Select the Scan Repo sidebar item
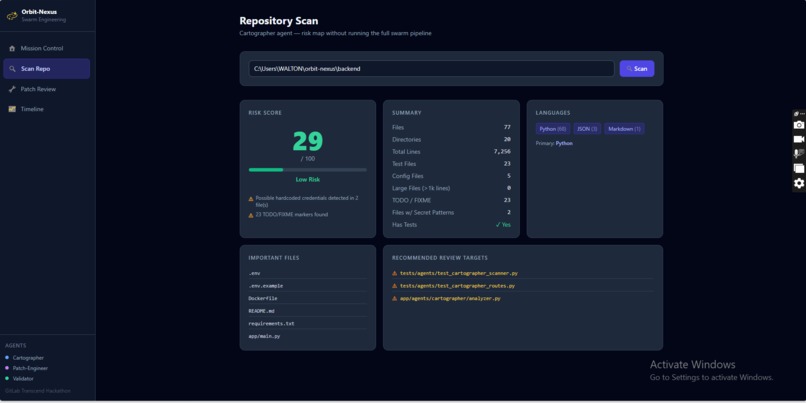Screen dimensions: 806x403 pos(47,68)
